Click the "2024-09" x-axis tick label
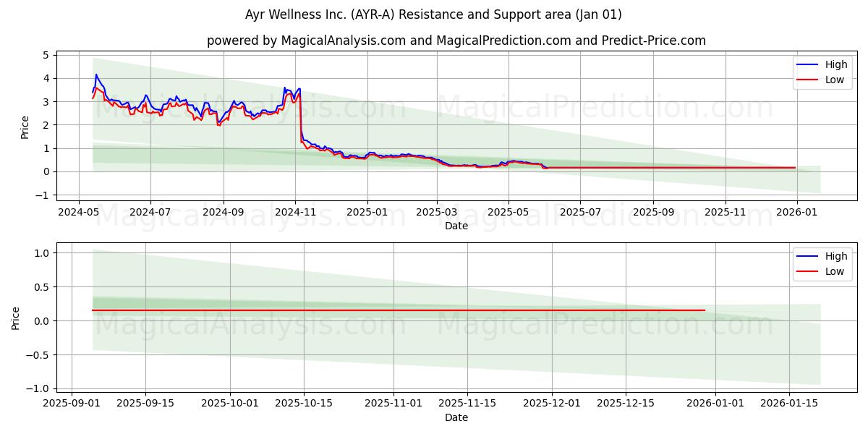Screen dimensions: 868x434 [223, 212]
